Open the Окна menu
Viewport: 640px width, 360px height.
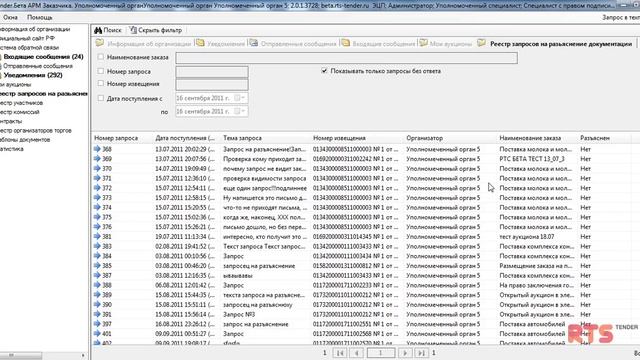click(x=10, y=18)
